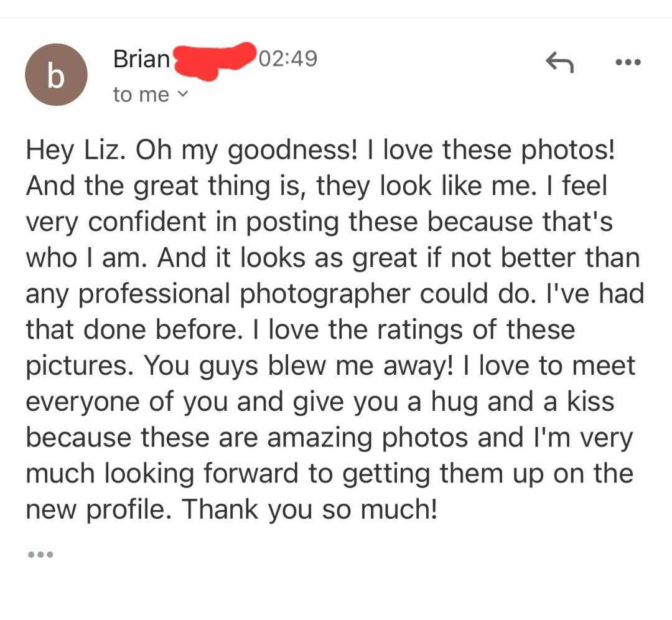The image size is (672, 620).
Task: Click the 02:49 timestamp
Action: click(287, 59)
